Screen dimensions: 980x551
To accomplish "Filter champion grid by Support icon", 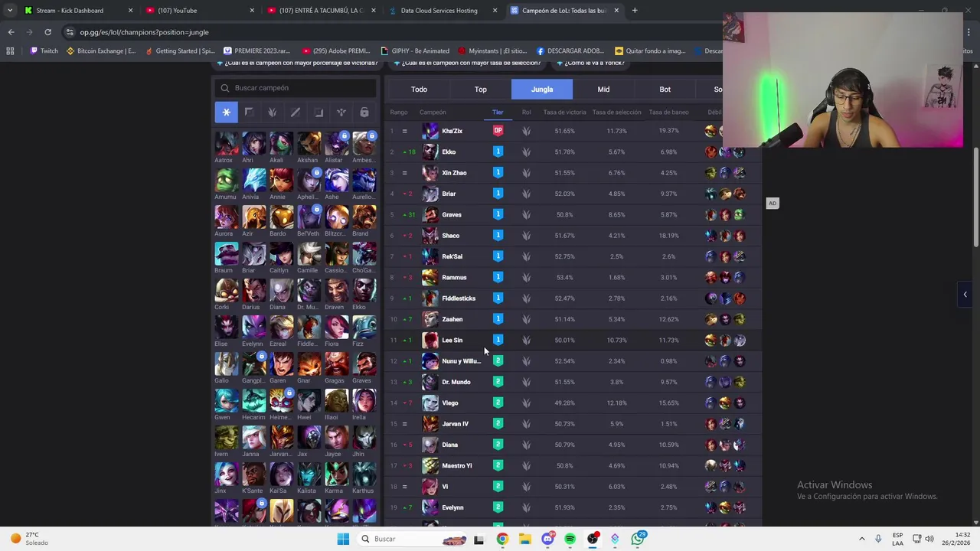I will coord(341,112).
